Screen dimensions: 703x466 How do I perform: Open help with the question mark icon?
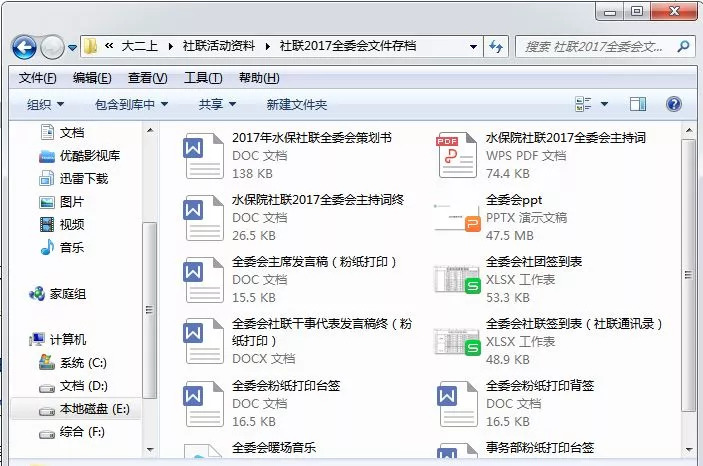[x=673, y=105]
